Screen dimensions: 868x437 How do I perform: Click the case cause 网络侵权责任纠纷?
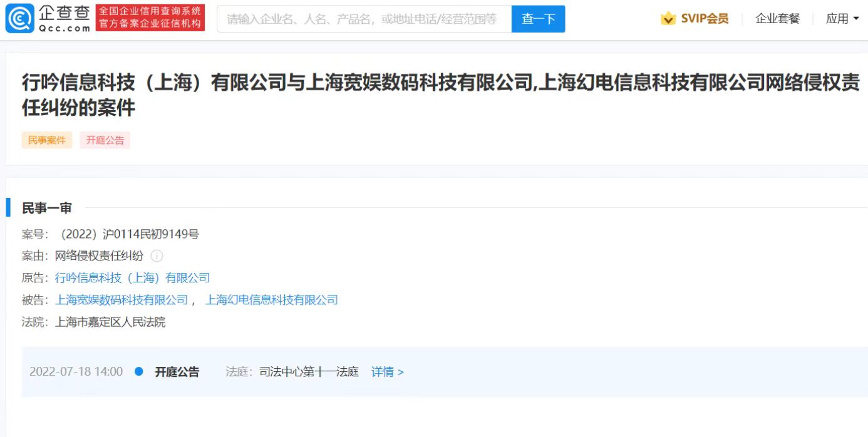[100, 256]
